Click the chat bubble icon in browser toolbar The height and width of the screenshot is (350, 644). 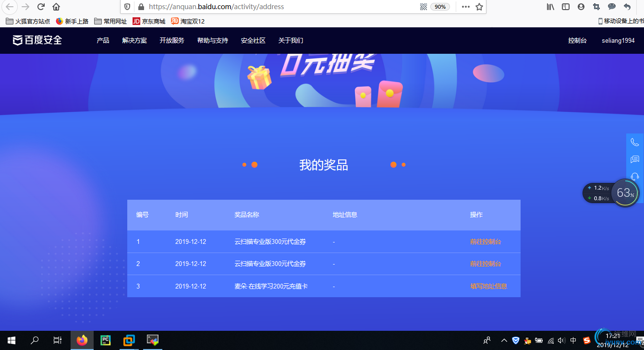[612, 7]
